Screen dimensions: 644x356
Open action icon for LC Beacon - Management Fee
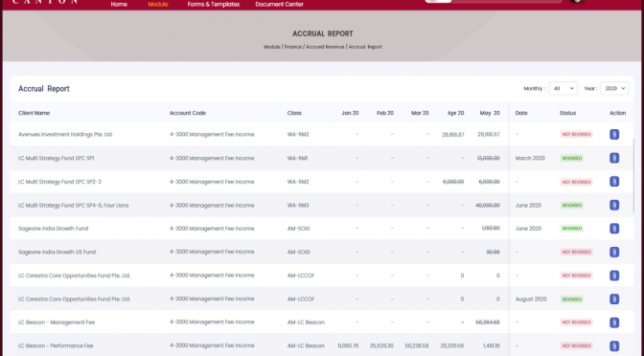[x=614, y=323]
